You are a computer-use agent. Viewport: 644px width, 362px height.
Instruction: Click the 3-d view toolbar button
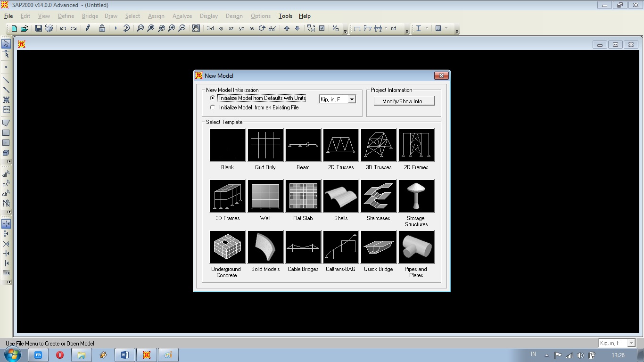[x=210, y=28]
